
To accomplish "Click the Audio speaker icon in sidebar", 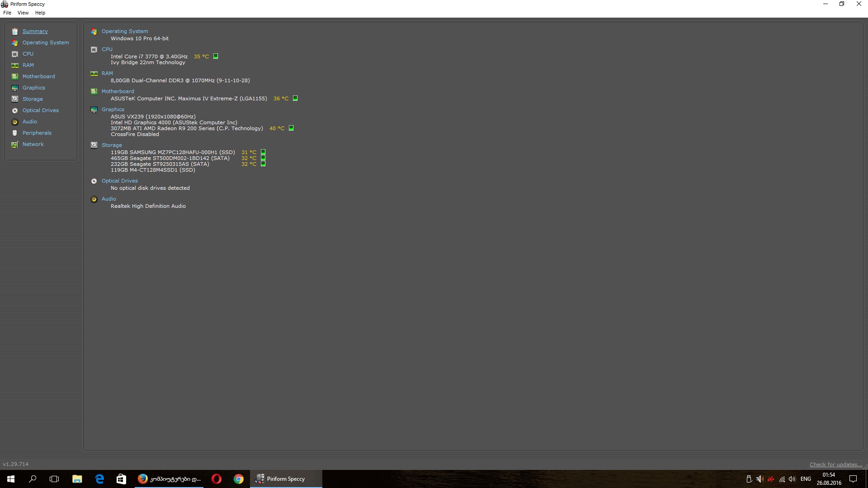I will (x=15, y=122).
